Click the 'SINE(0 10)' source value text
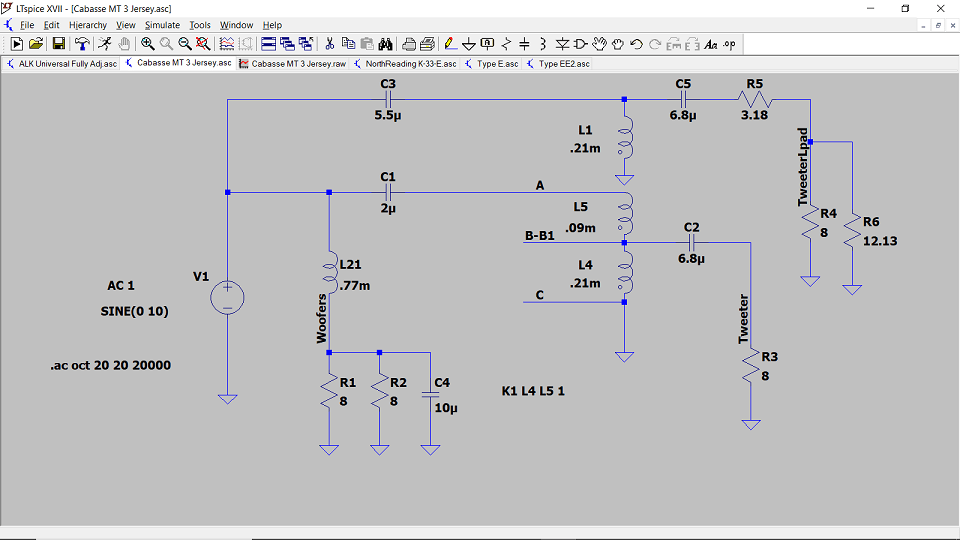The width and height of the screenshot is (960, 540). pyautogui.click(x=135, y=311)
